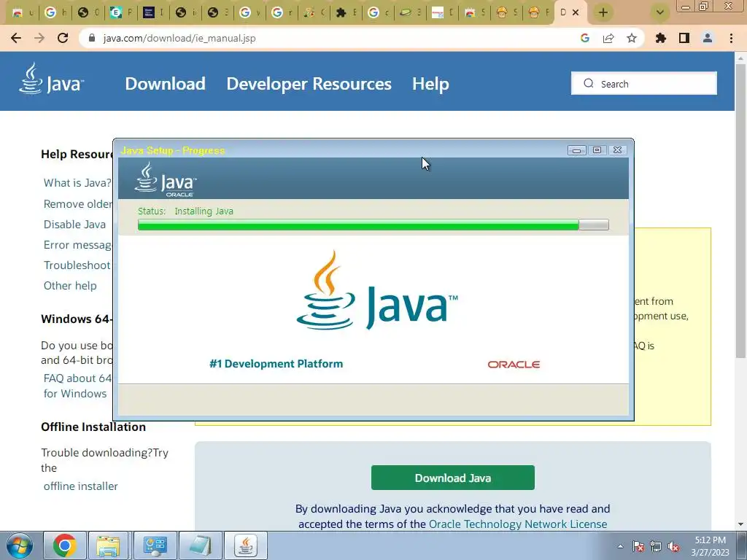The image size is (747, 560).
Task: Select the Java installer taskbar icon
Action: pos(245,545)
